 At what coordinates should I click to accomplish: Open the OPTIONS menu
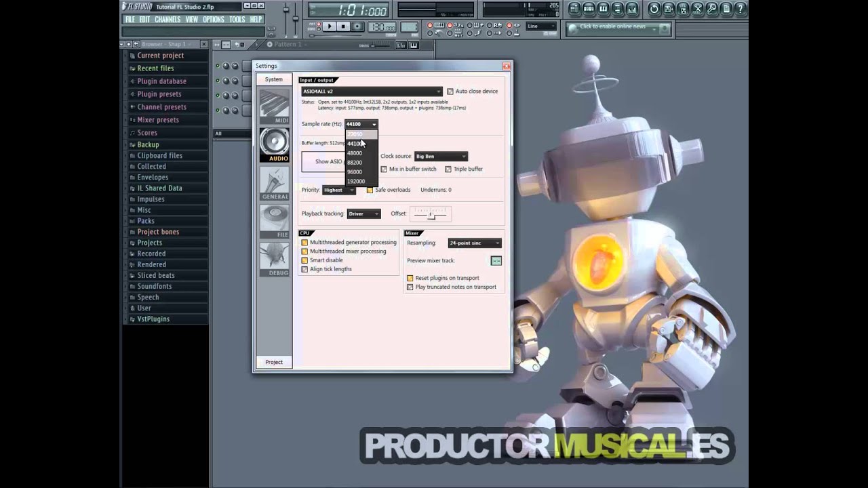pyautogui.click(x=213, y=20)
